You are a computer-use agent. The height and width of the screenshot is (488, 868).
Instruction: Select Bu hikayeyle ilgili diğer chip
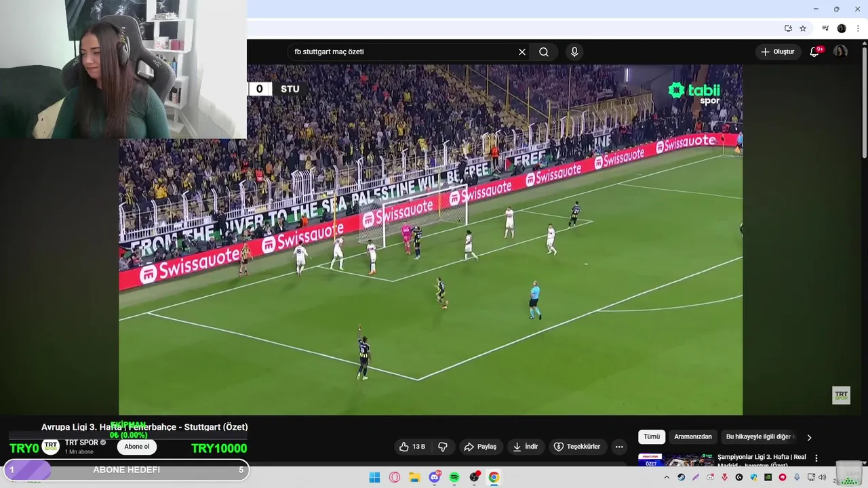click(759, 437)
